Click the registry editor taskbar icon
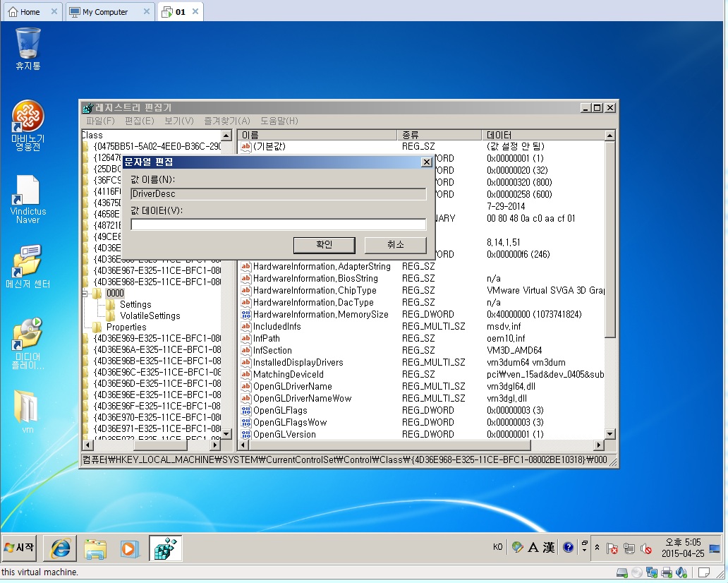Screen dimensions: 728x583 click(x=166, y=548)
